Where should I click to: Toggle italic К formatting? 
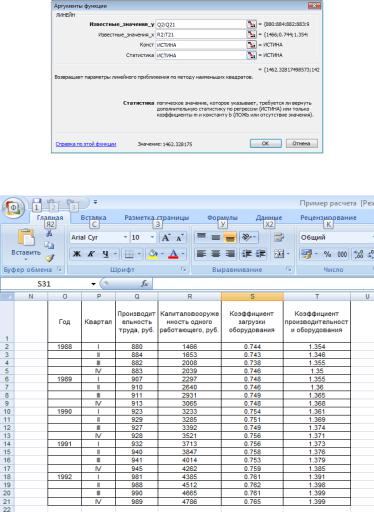pos(91,254)
